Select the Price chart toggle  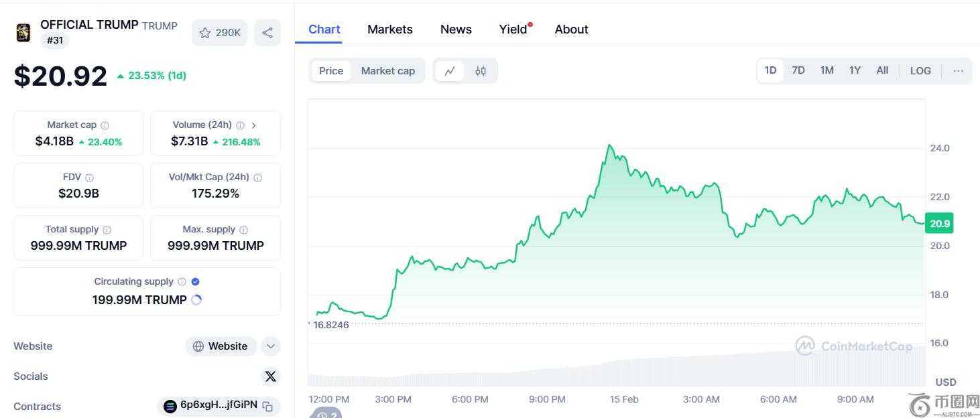pos(331,71)
